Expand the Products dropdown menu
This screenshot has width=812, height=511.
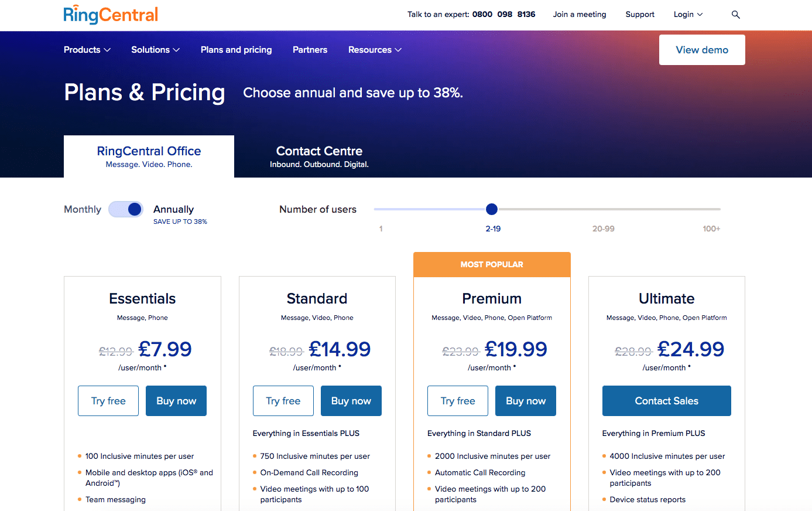pyautogui.click(x=87, y=50)
